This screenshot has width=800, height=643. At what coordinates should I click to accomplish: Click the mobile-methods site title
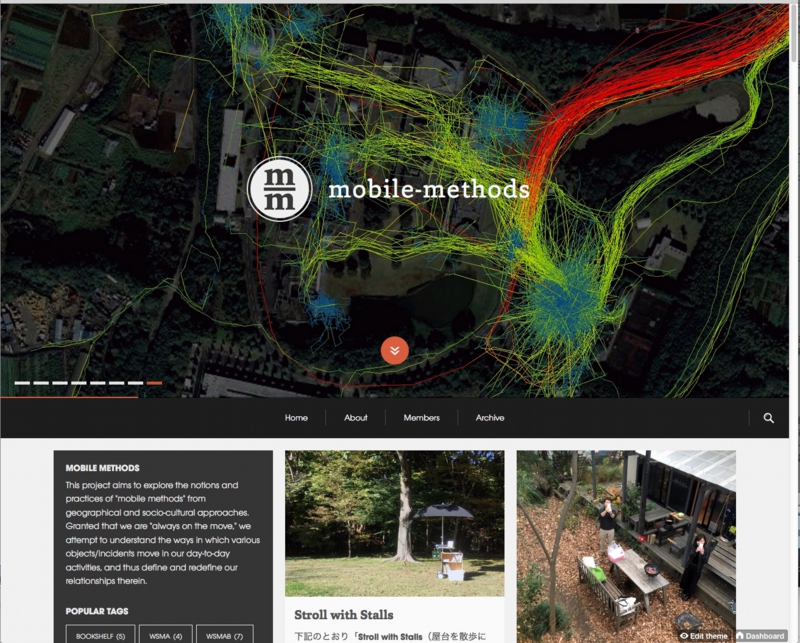[429, 189]
